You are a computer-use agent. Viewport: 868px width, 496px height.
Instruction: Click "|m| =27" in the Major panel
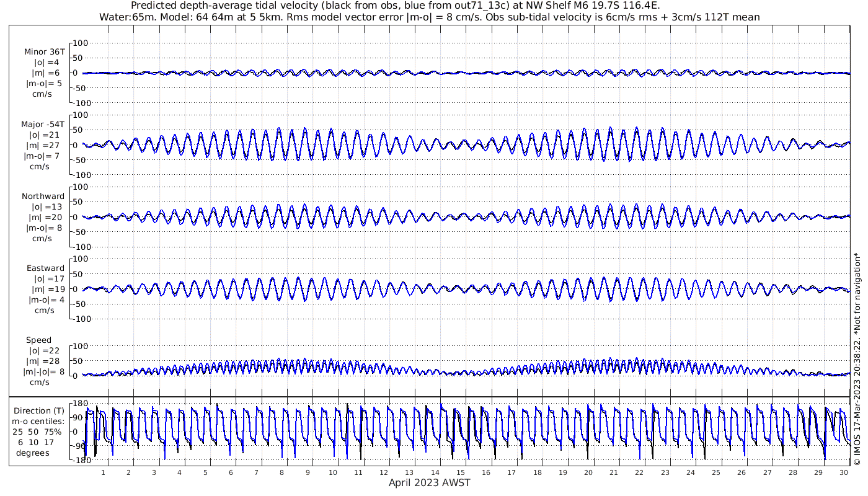44,145
